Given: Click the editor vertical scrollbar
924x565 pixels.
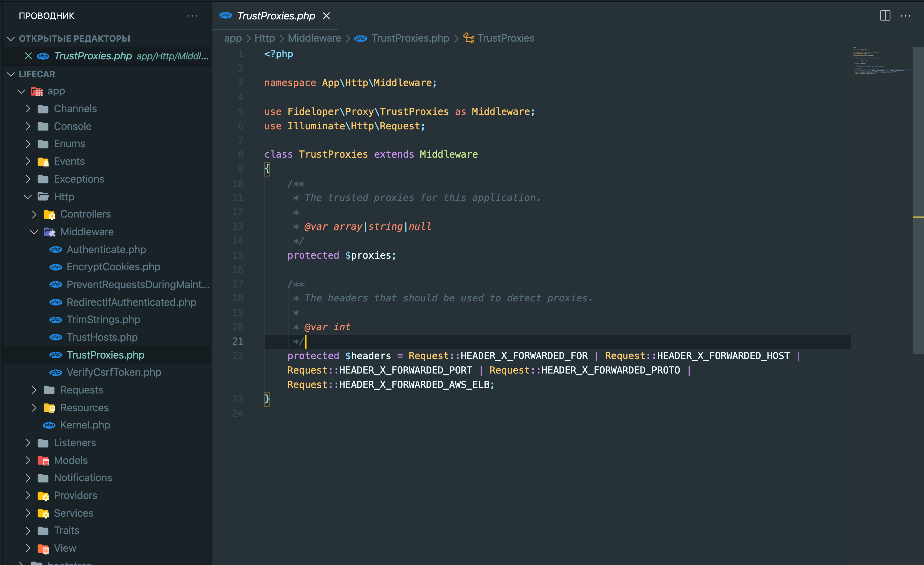Looking at the screenshot, I should click(x=918, y=200).
